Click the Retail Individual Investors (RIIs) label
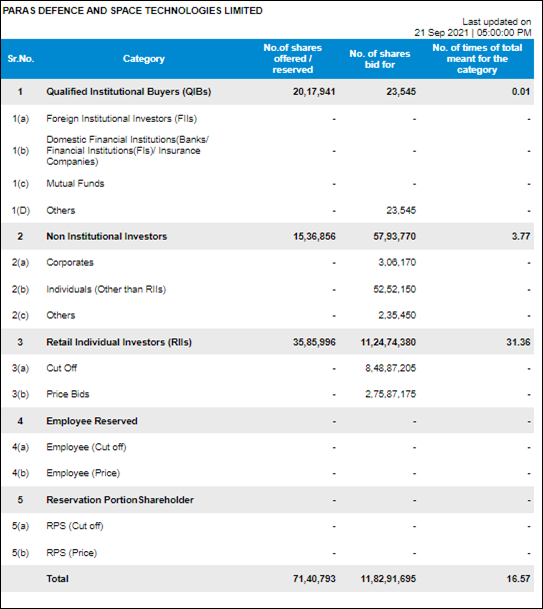This screenshot has width=543, height=609. click(x=119, y=342)
